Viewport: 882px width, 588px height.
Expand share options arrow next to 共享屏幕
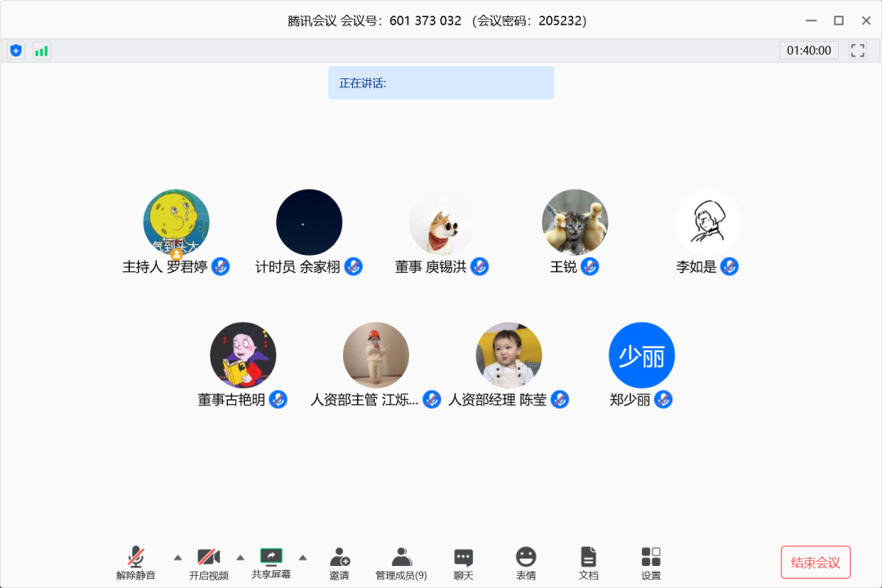point(302,558)
